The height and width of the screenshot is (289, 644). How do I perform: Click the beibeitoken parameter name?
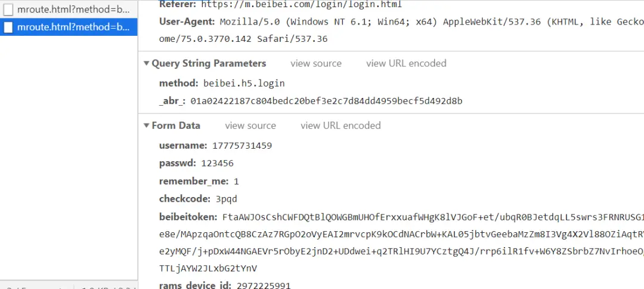(x=188, y=217)
